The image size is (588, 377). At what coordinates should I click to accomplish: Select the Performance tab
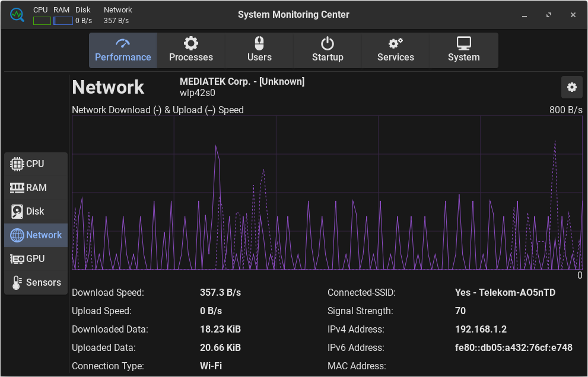[123, 50]
